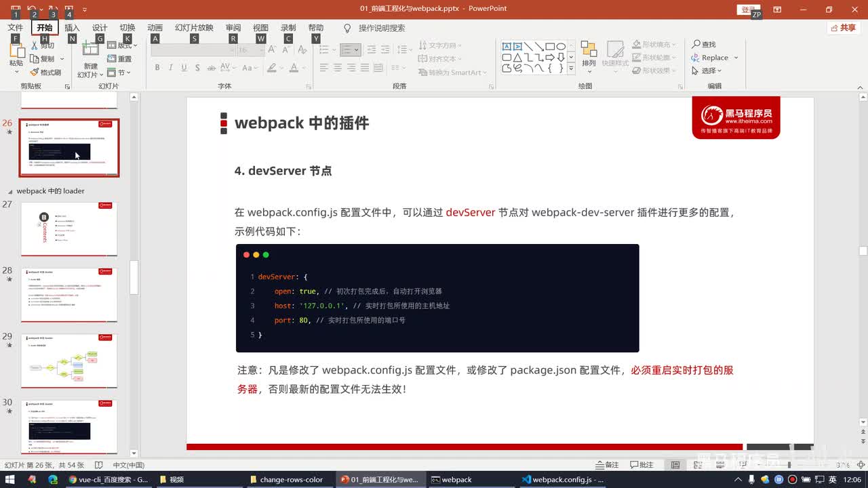Toggle Underline formatting

tap(184, 68)
